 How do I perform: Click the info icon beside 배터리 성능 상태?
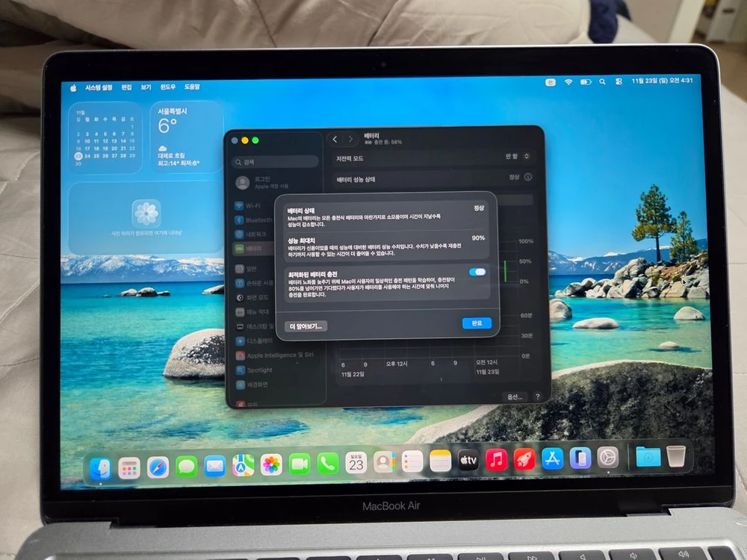[528, 177]
